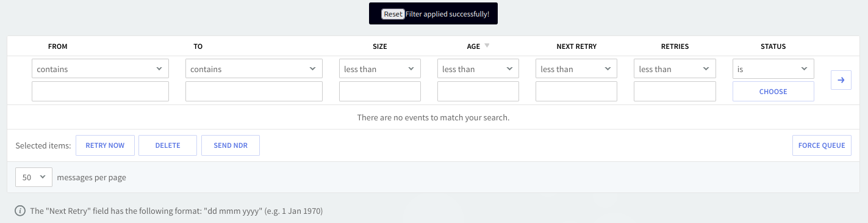Toggle the Age column sort arrow
This screenshot has height=223, width=868.
pyautogui.click(x=487, y=46)
